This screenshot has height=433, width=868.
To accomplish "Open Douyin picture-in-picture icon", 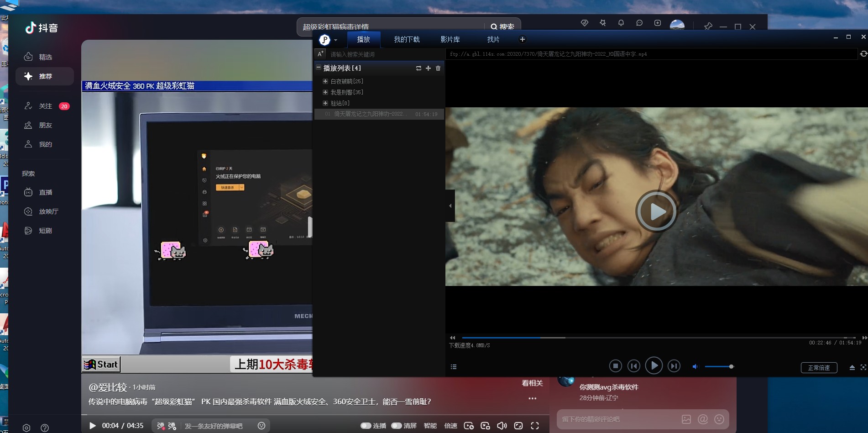I will coord(485,426).
